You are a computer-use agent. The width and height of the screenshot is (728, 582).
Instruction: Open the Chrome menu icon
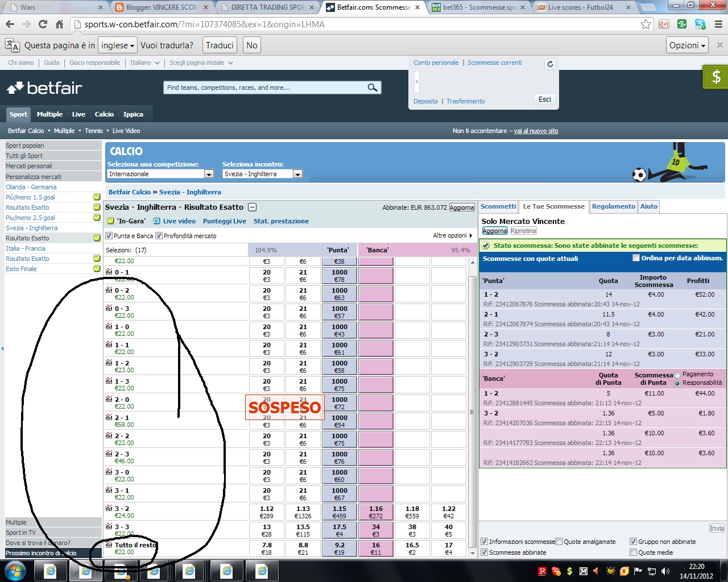[718, 24]
